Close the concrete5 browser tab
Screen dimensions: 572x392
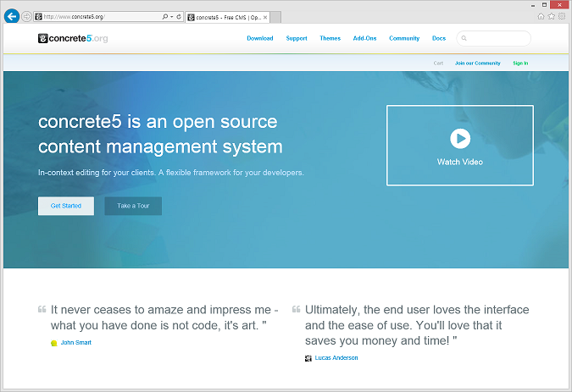pos(265,17)
